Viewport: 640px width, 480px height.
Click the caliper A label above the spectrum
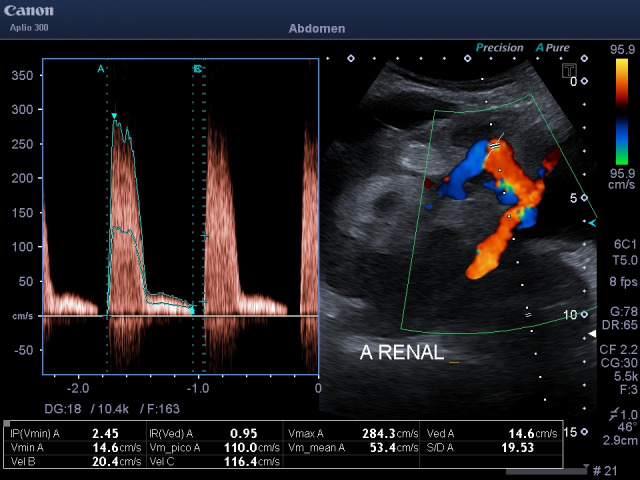point(101,69)
